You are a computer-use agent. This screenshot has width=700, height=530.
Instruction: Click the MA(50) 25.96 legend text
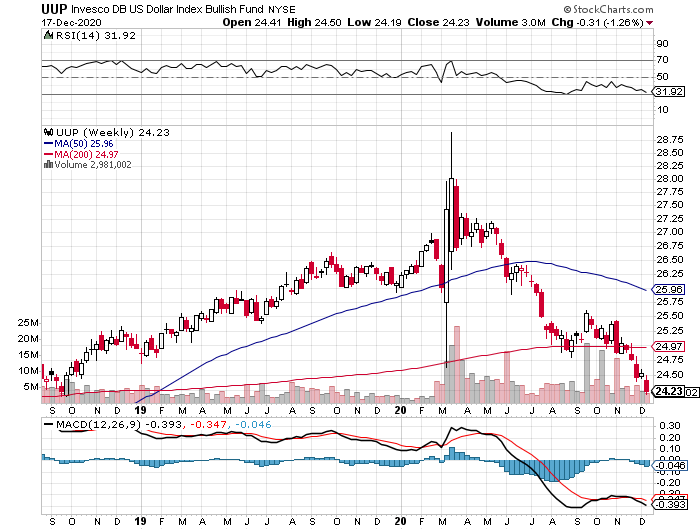point(84,144)
